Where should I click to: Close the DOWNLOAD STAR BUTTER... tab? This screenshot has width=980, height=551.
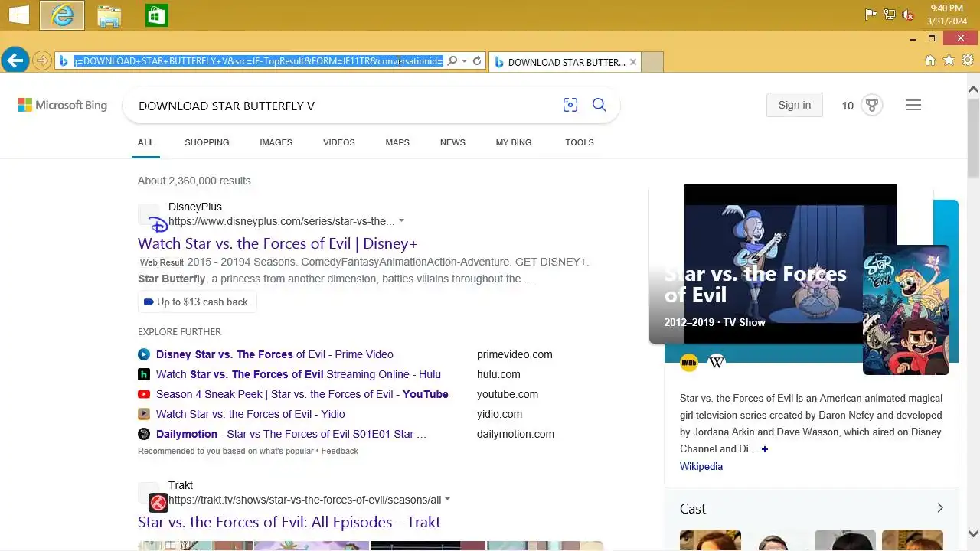click(x=633, y=62)
